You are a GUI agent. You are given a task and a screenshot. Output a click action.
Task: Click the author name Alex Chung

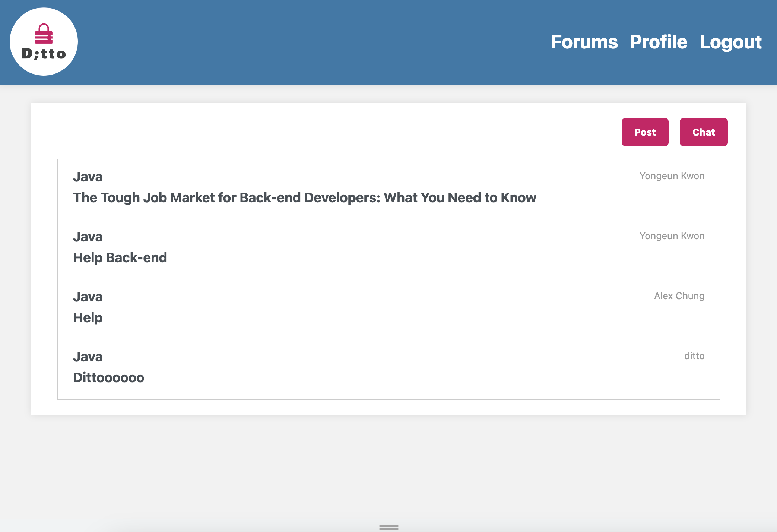pos(679,296)
